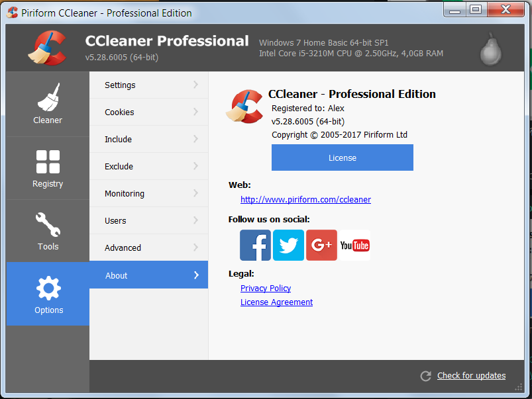Viewport: 532px width, 399px height.
Task: Click the blue License button
Action: [343, 157]
